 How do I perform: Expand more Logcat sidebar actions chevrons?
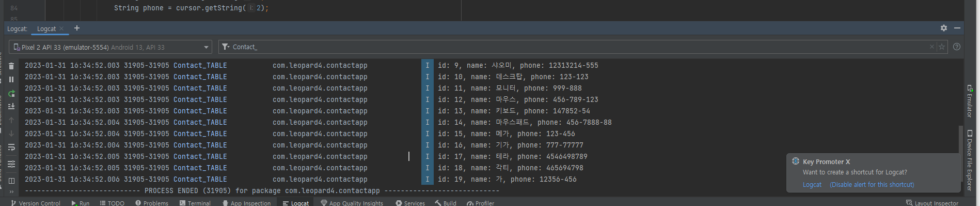[x=11, y=192]
